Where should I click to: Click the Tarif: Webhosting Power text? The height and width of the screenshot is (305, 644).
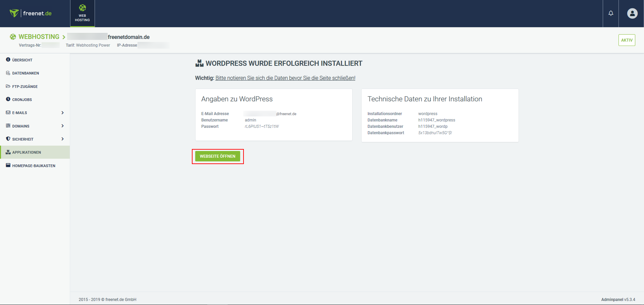click(x=88, y=45)
